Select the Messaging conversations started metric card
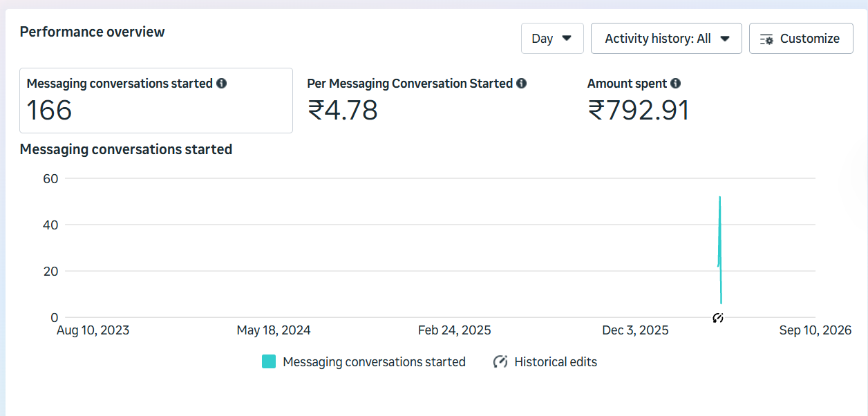The image size is (868, 416). [156, 100]
